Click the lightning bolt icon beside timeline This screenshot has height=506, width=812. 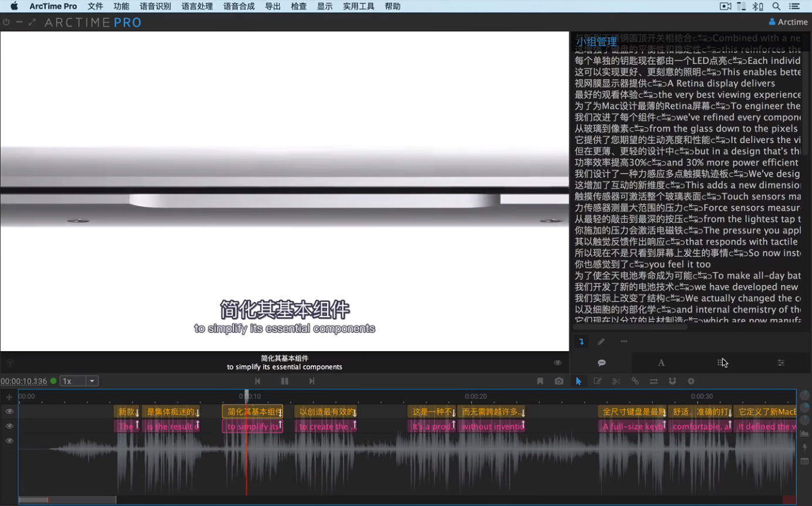click(804, 447)
